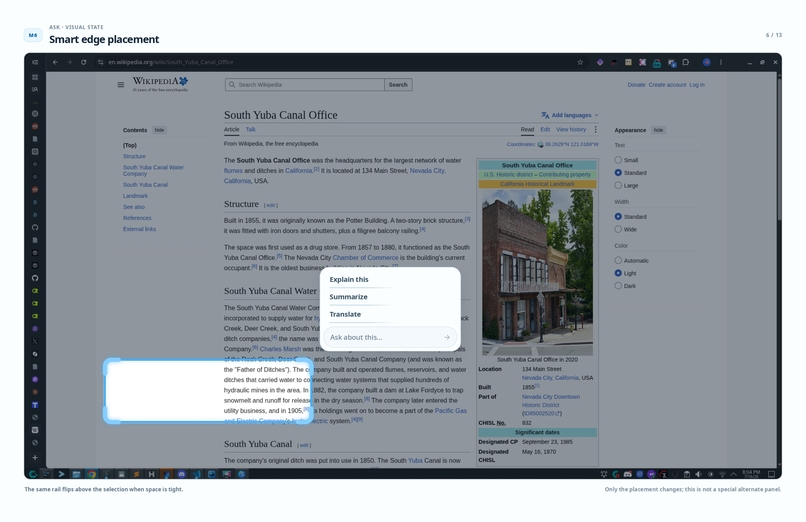This screenshot has width=806, height=522.
Task: Switch to the Article tab
Action: point(232,129)
